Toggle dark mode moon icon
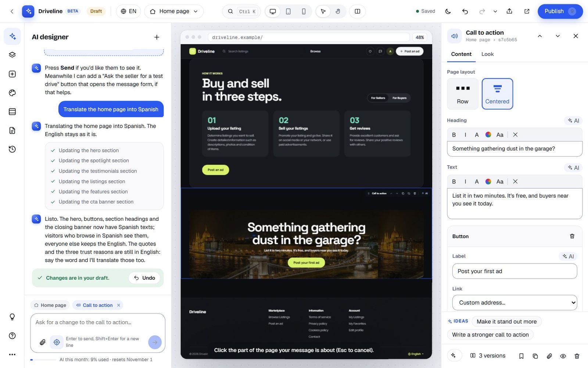588x368 pixels. pos(448,11)
